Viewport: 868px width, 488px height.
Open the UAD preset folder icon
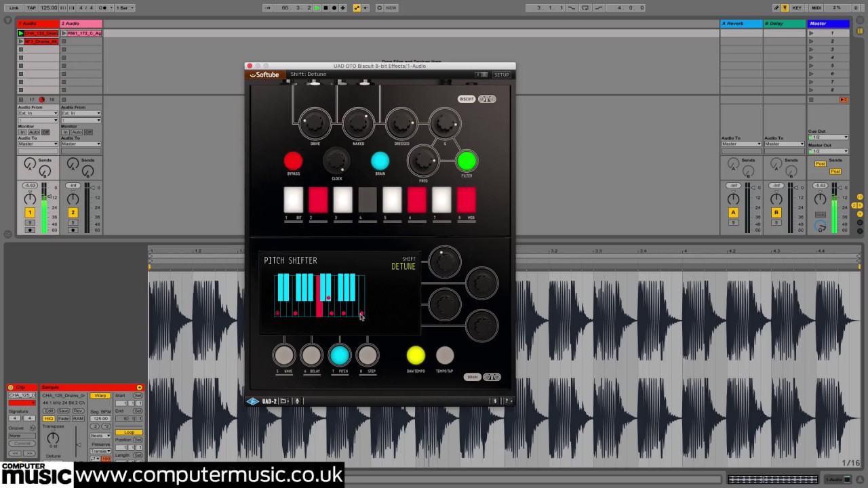click(283, 401)
